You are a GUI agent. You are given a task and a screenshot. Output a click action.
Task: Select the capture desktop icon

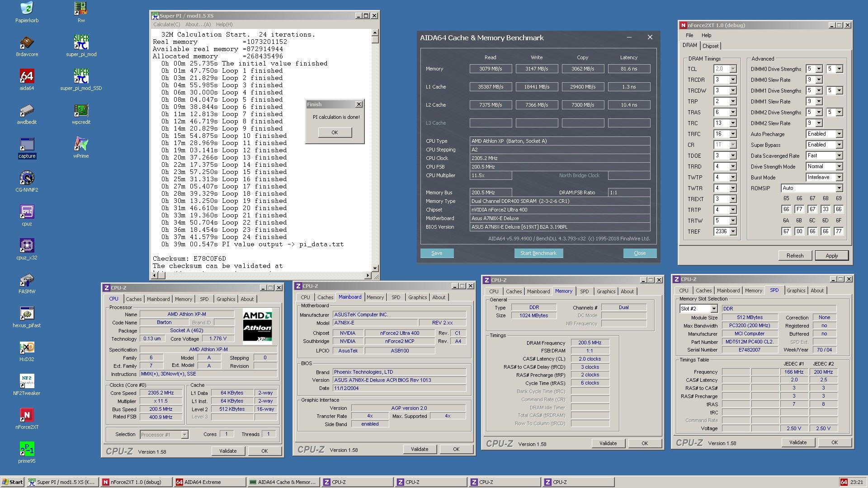tap(27, 148)
